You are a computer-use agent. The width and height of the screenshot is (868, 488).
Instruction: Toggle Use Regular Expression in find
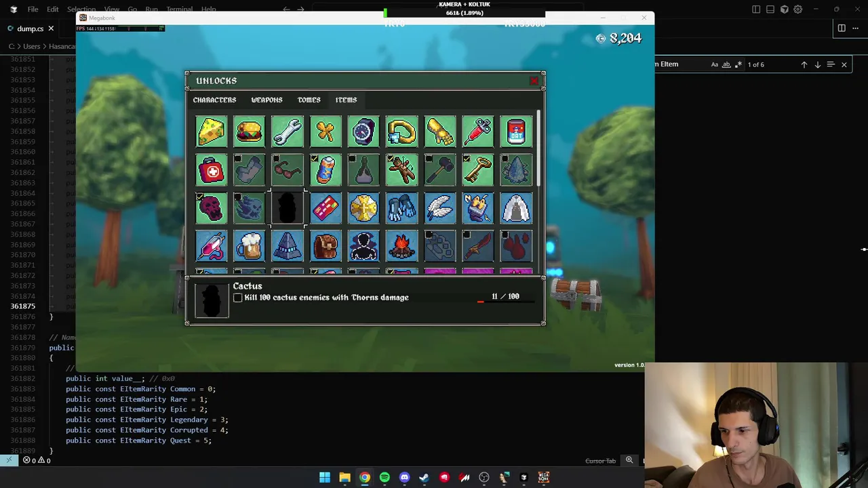738,64
